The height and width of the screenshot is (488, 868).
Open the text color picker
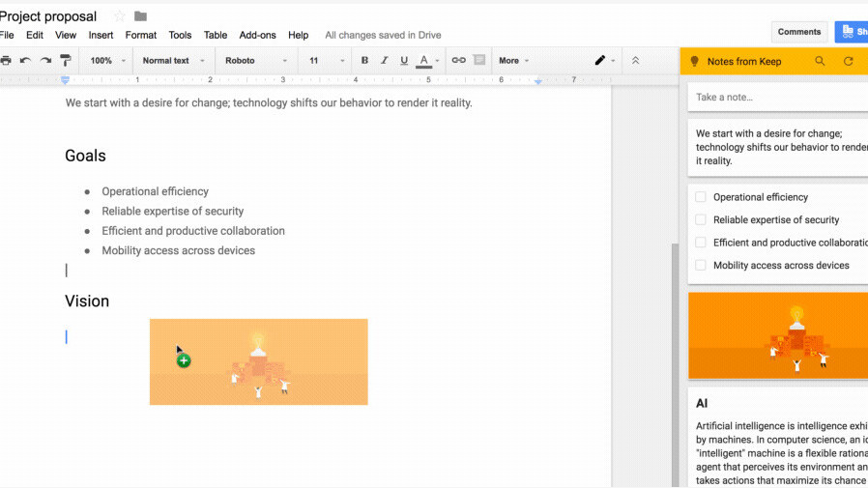(x=423, y=60)
